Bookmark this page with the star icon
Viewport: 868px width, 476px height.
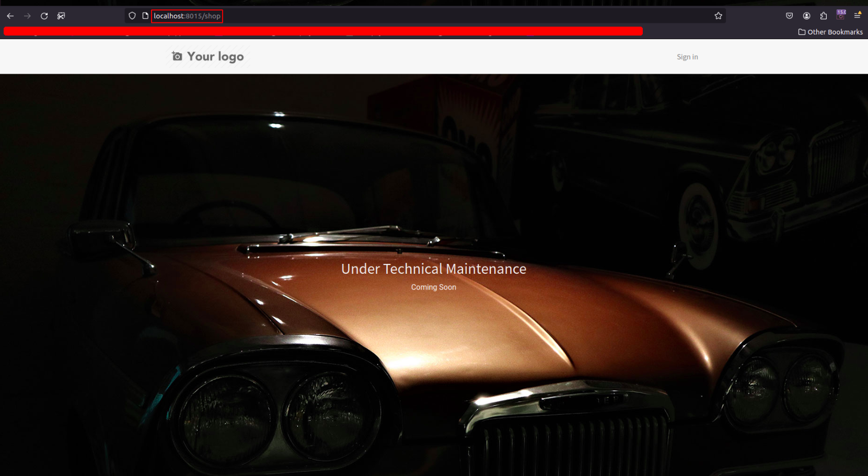719,16
